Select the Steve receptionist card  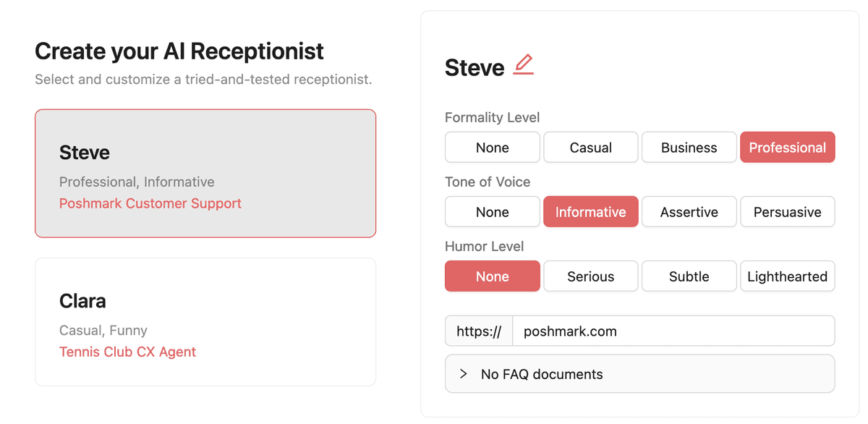tap(205, 174)
